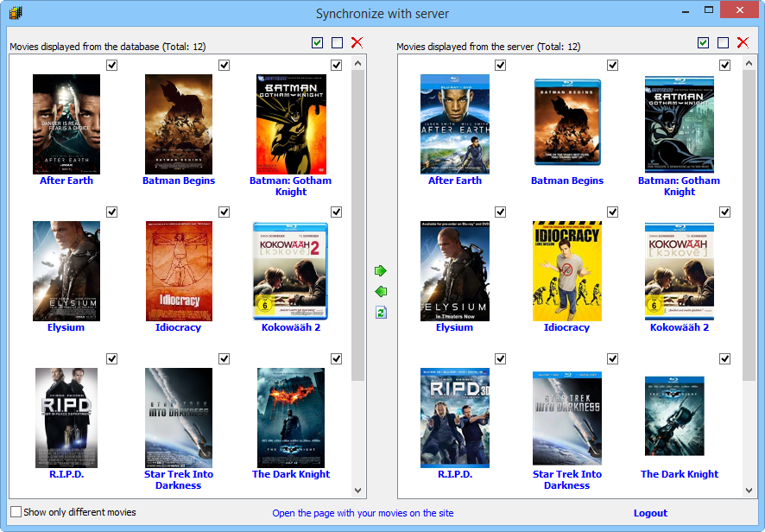
Task: Click the green right arrow to upload to server
Action: pos(381,270)
